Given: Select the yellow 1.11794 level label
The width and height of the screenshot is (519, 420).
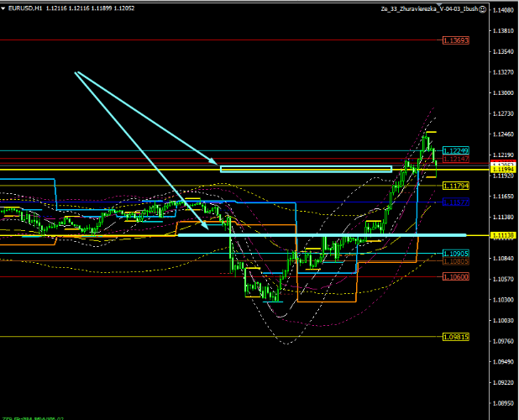Looking at the screenshot, I should tap(455, 186).
